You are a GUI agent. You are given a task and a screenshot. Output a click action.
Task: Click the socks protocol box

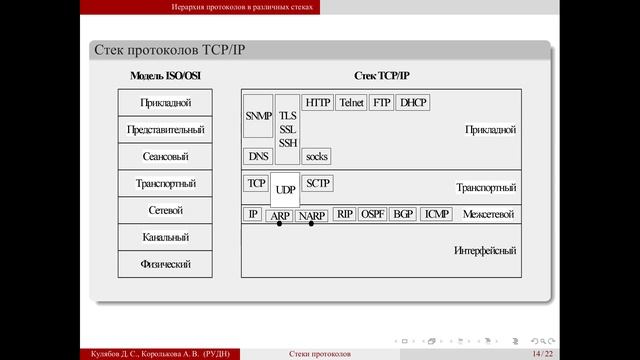click(316, 156)
